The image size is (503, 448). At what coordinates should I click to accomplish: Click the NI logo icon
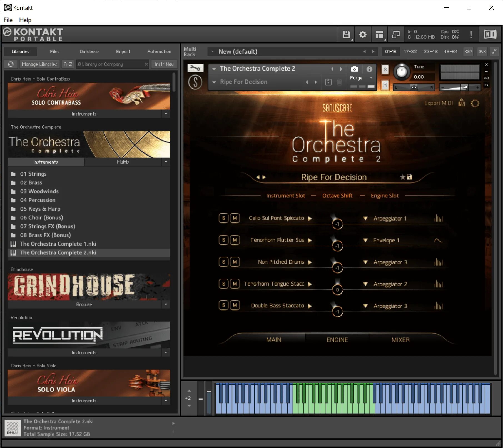[x=490, y=35]
